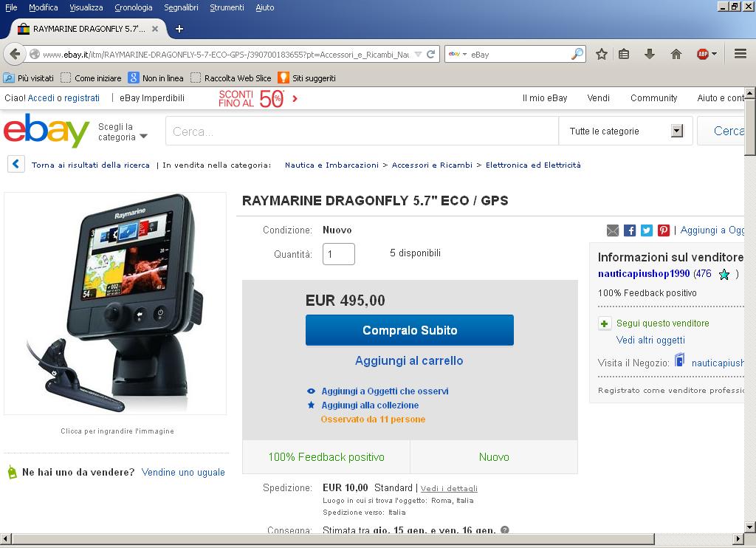The width and height of the screenshot is (756, 548).
Task: Click the Adblock Plus ABP icon
Action: tap(703, 54)
